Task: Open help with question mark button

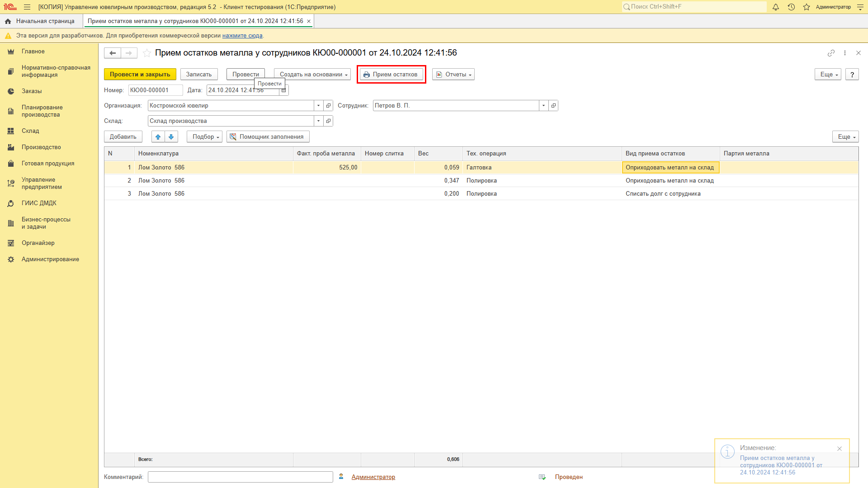Action: click(852, 75)
